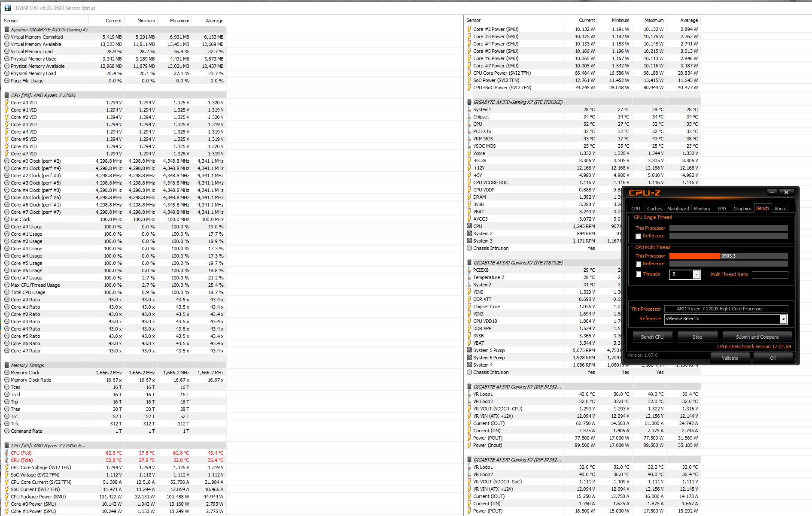Select the Physical Memory Load row

click(x=114, y=73)
